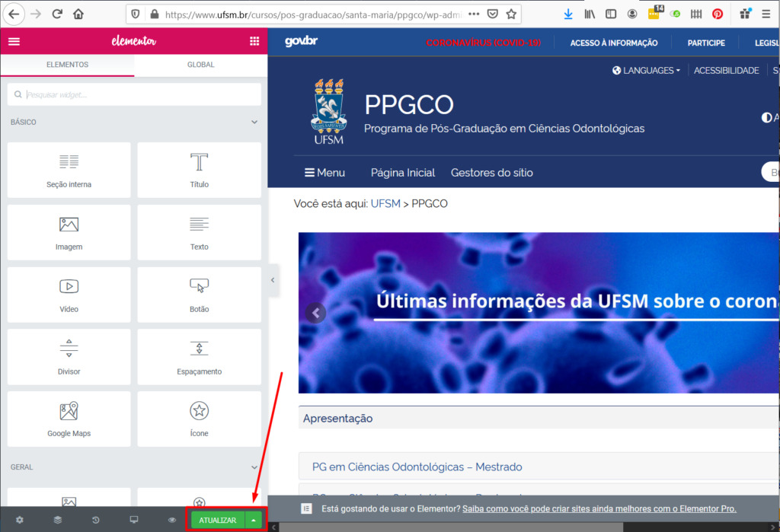The width and height of the screenshot is (780, 532).
Task: Open the Elementor hamburger menu
Action: coord(14,41)
